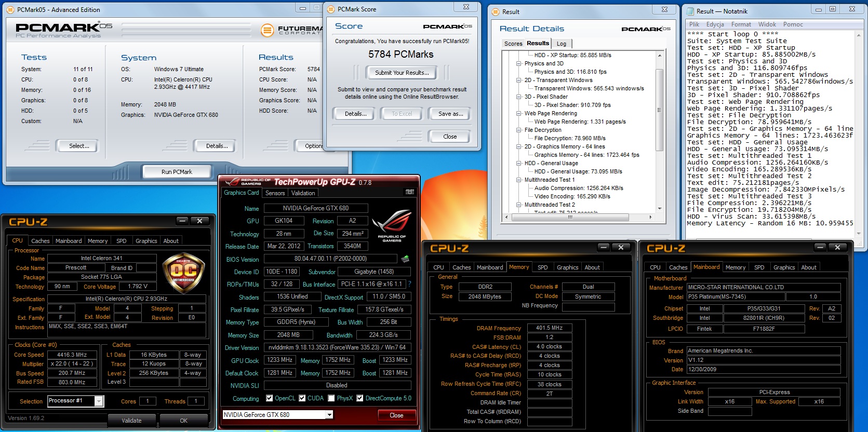868x432 pixels.
Task: Click the PCMark Score window title icon
Action: tap(331, 9)
